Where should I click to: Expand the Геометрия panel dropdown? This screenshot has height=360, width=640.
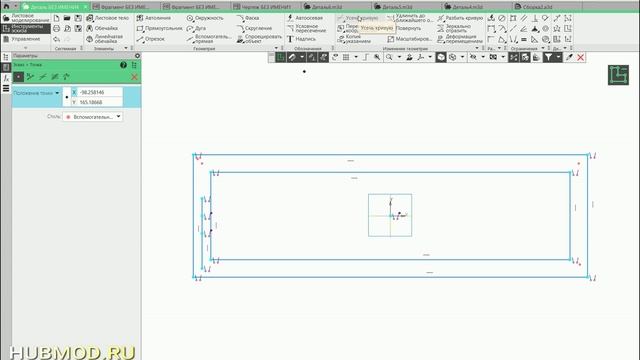point(276,48)
